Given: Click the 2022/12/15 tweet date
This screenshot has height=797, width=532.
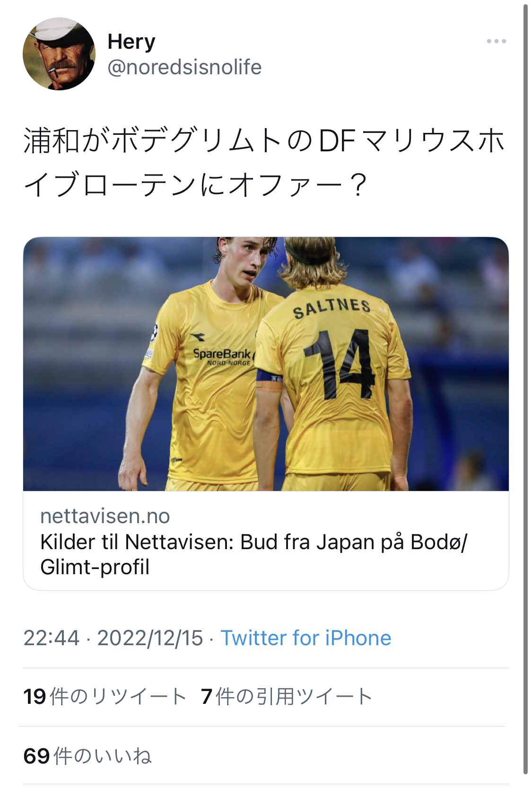Looking at the screenshot, I should click(150, 638).
